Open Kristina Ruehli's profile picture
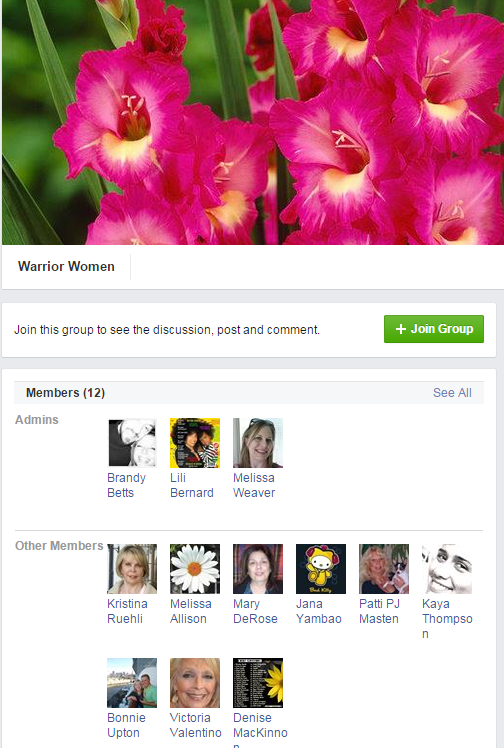Image resolution: width=504 pixels, height=748 pixels. [132, 569]
